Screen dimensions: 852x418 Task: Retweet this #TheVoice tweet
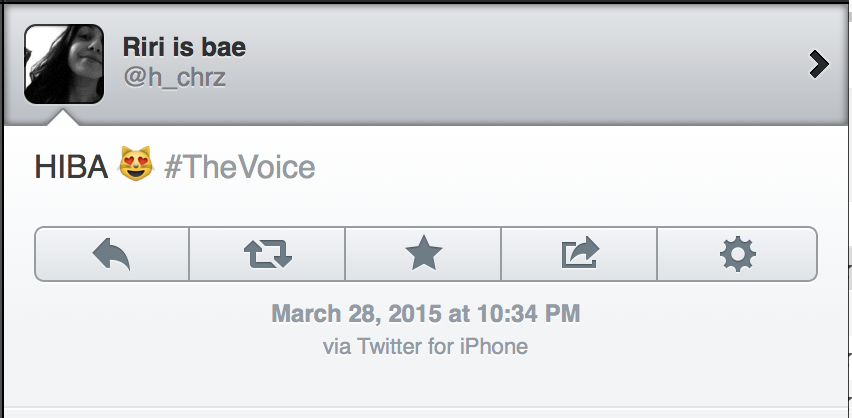[267, 254]
